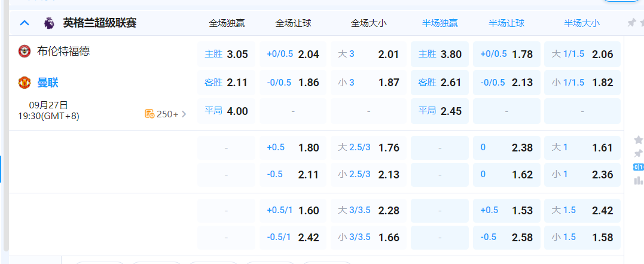Open the 半场大小 column header
The image size is (644, 264).
581,23
